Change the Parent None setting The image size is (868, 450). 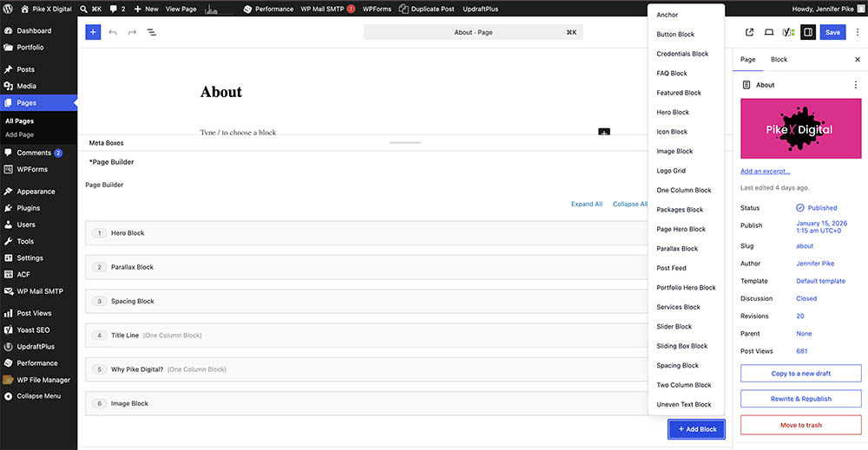[804, 333]
